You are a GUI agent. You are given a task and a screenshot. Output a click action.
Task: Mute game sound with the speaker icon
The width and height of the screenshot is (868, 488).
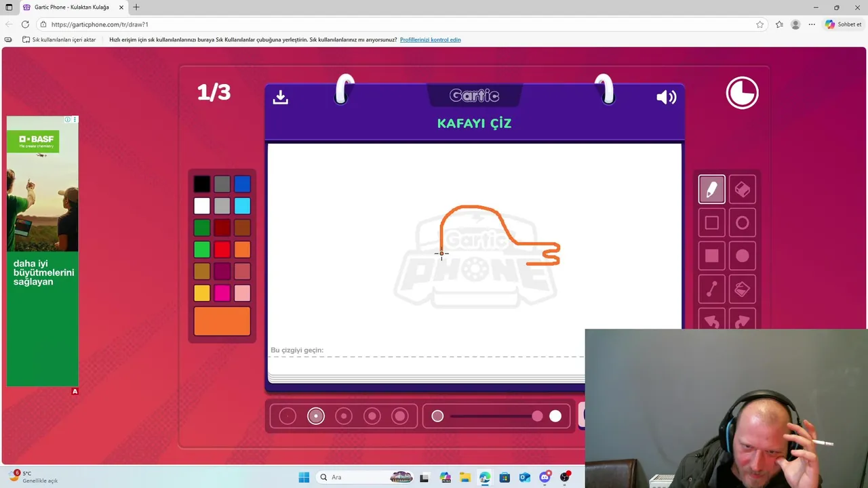667,98
